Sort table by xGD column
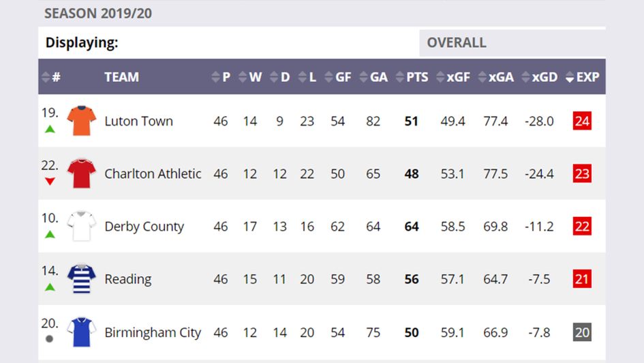 pyautogui.click(x=539, y=77)
